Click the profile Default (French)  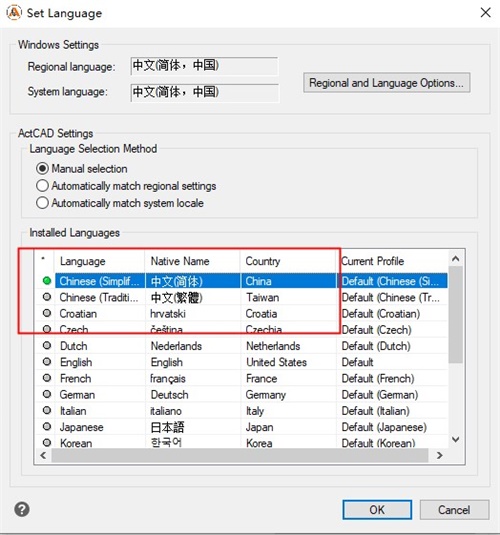[378, 378]
